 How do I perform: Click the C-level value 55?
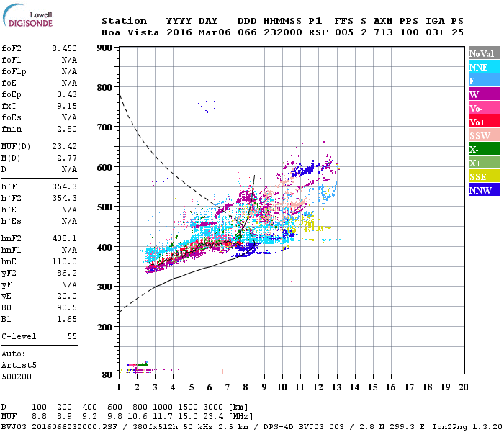(x=72, y=336)
